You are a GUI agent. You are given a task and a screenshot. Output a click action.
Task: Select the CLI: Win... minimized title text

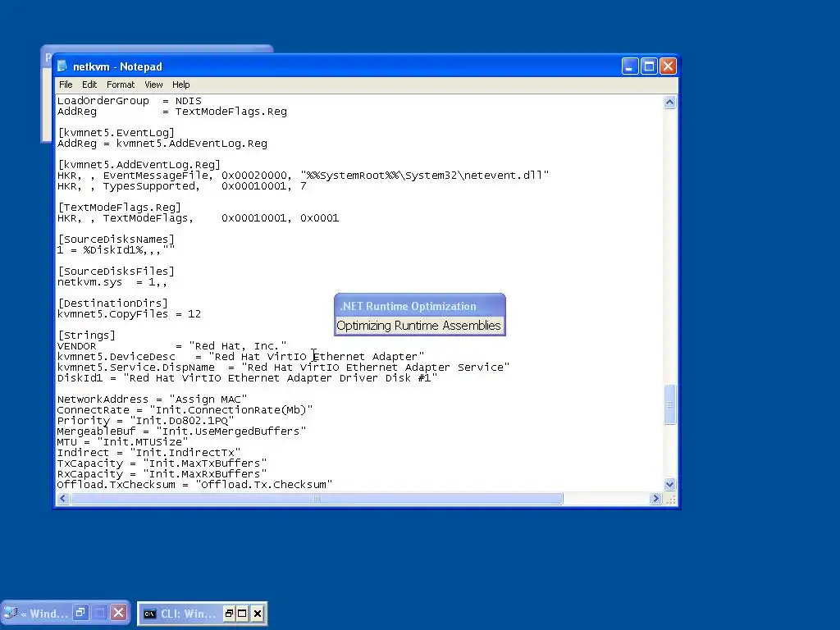tap(188, 614)
